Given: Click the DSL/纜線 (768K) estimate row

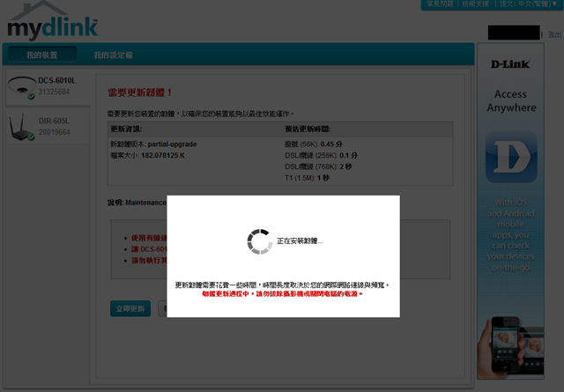Looking at the screenshot, I should pos(318,166).
